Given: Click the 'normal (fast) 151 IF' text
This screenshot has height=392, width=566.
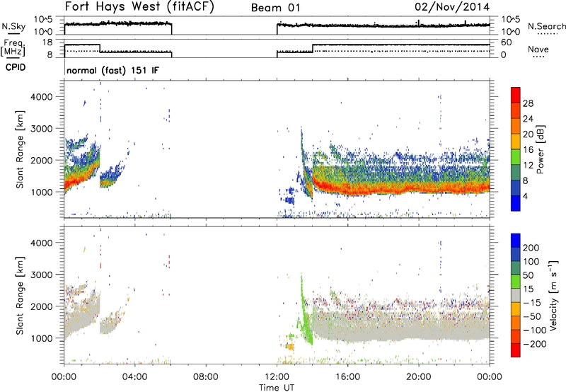Looking at the screenshot, I should pyautogui.click(x=112, y=70).
